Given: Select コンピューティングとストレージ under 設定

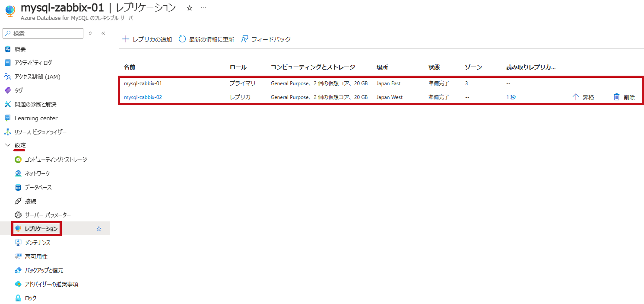Looking at the screenshot, I should coord(56,160).
